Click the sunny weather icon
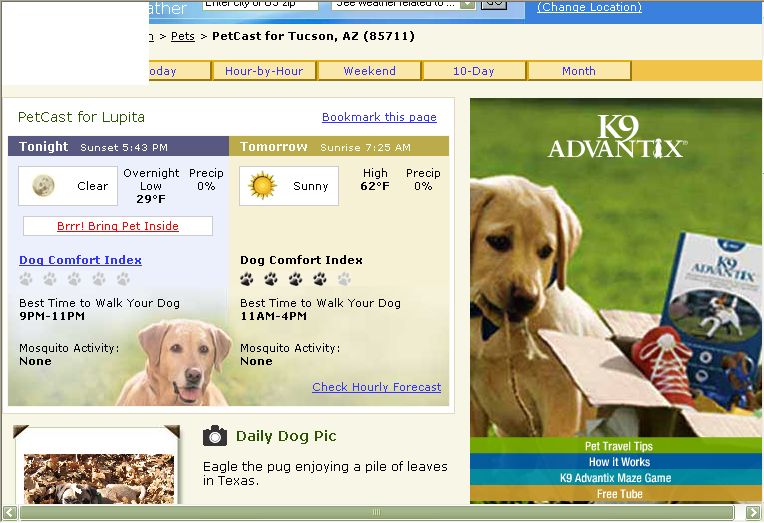 click(x=262, y=186)
